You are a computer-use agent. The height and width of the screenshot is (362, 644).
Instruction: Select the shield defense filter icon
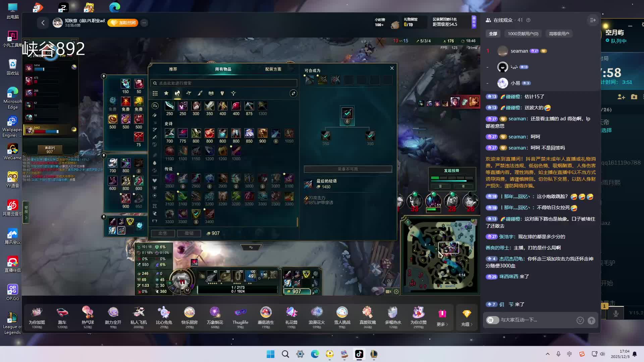pos(222,93)
